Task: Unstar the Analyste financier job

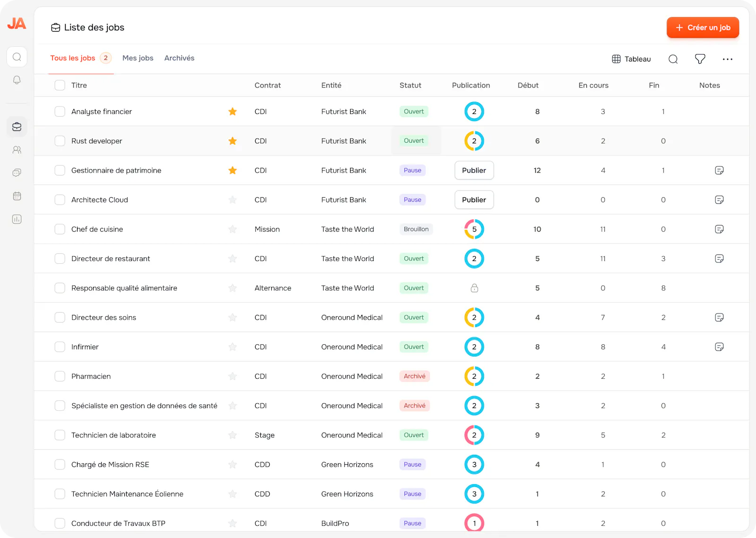Action: click(x=232, y=112)
